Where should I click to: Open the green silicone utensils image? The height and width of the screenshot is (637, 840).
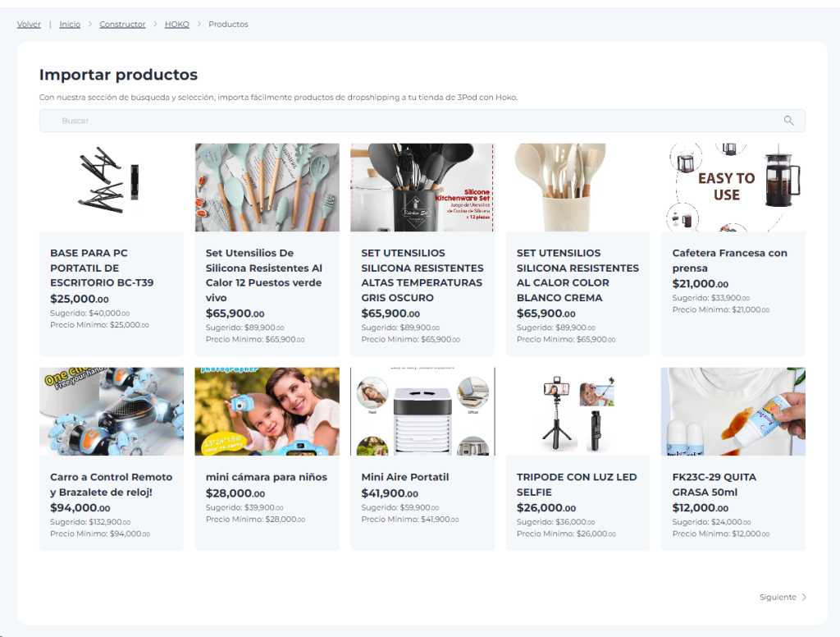tap(267, 187)
